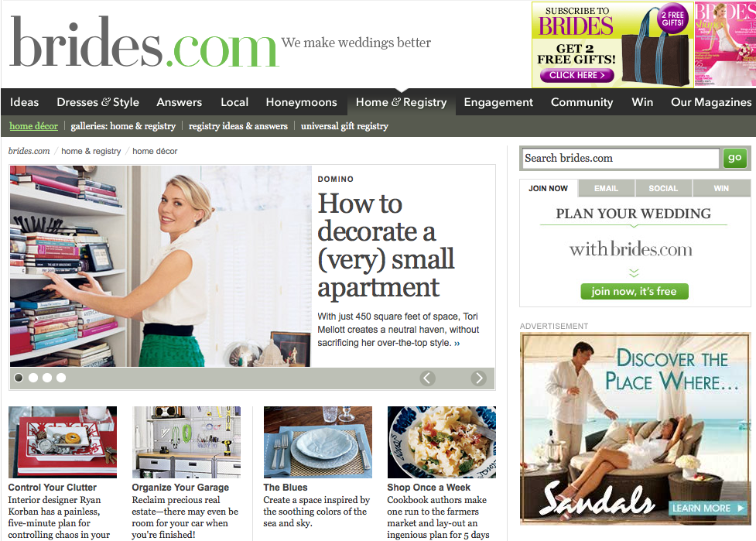Select the first carousel dot indicator
Image resolution: width=756 pixels, height=541 pixels.
(x=19, y=378)
